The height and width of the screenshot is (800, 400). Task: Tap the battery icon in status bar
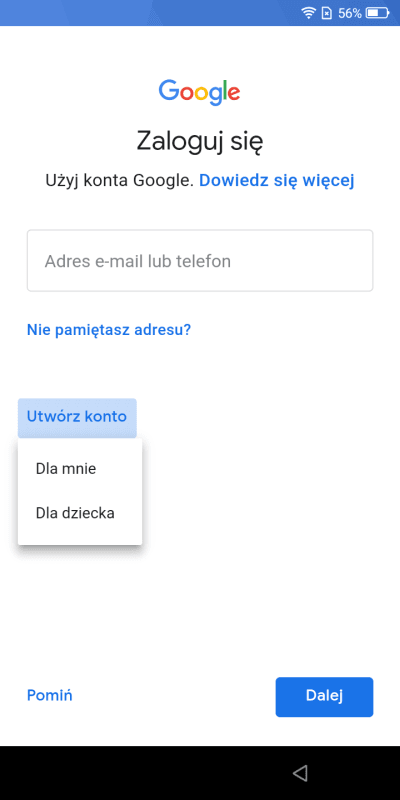tap(377, 13)
